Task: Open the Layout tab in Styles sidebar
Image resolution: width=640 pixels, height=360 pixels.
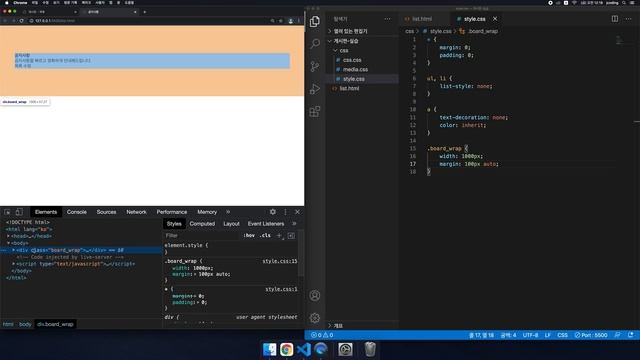Action: tap(231, 224)
